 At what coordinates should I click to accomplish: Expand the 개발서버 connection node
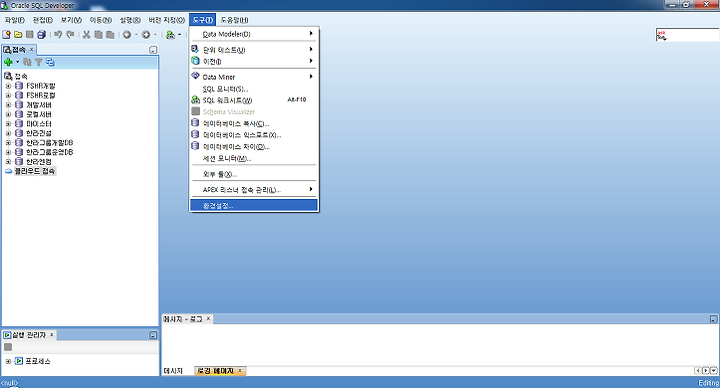(8, 105)
